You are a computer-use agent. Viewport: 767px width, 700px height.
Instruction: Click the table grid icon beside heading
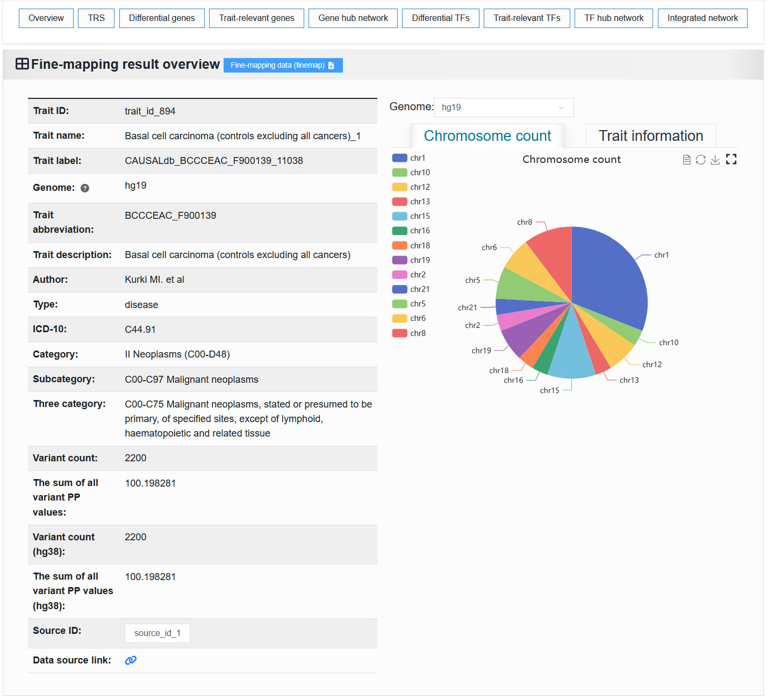point(22,64)
